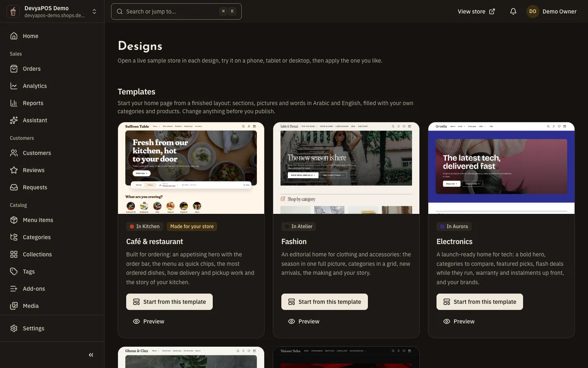
Task: Click the Customers people icon
Action: (x=14, y=153)
